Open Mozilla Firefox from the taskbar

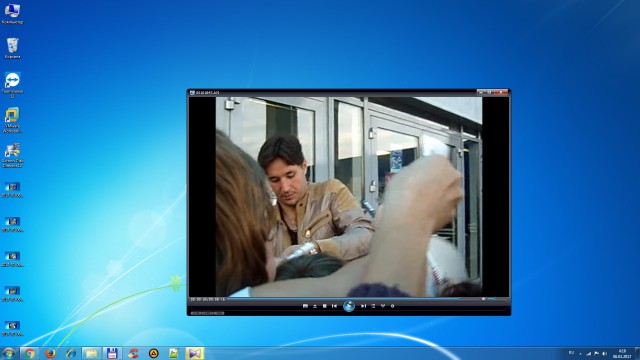click(50, 353)
